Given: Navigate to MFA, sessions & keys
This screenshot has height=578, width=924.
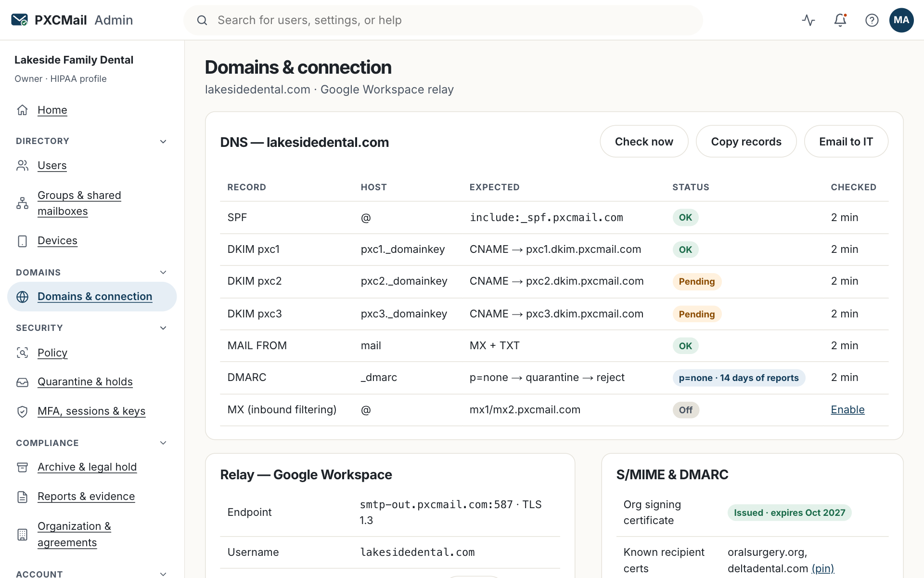Looking at the screenshot, I should [91, 411].
